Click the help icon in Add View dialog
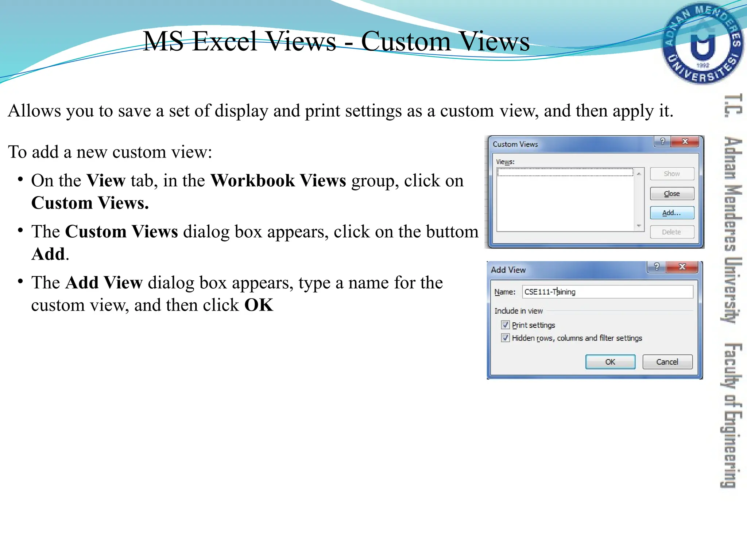The image size is (747, 560). [657, 267]
